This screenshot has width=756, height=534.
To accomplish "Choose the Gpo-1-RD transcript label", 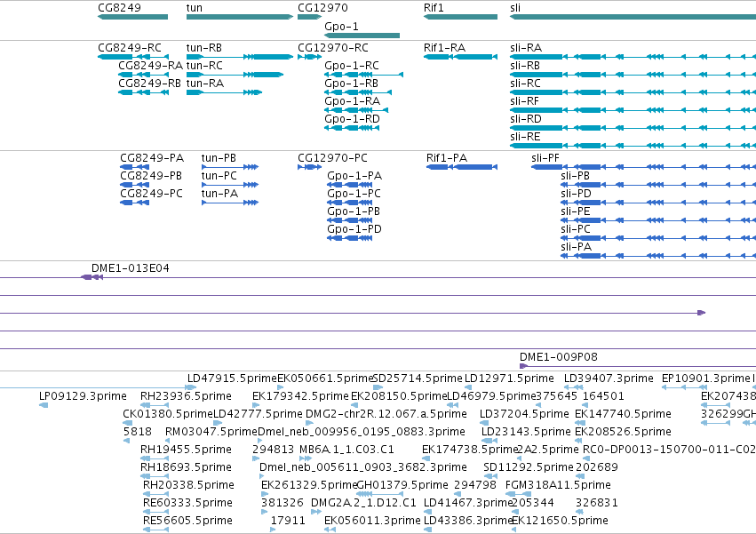I will 352,119.
